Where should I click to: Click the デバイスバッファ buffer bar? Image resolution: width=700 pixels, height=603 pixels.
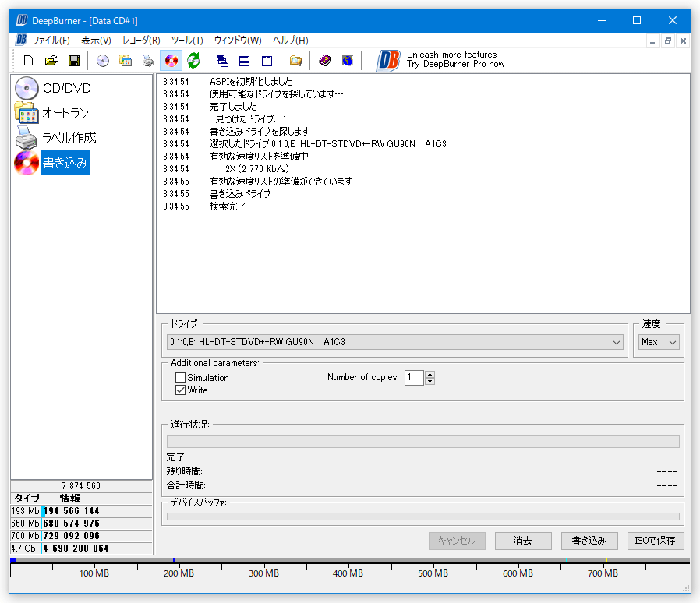click(422, 517)
